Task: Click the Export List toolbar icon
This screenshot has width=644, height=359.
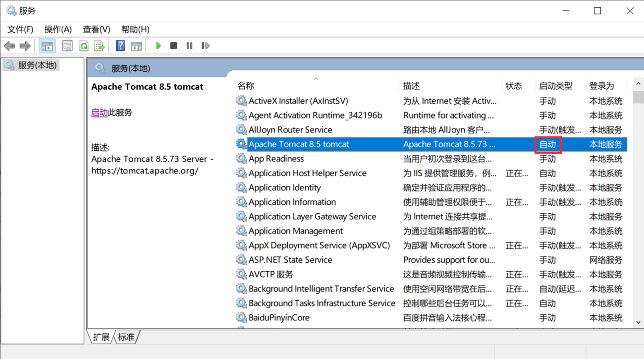Action: [100, 46]
